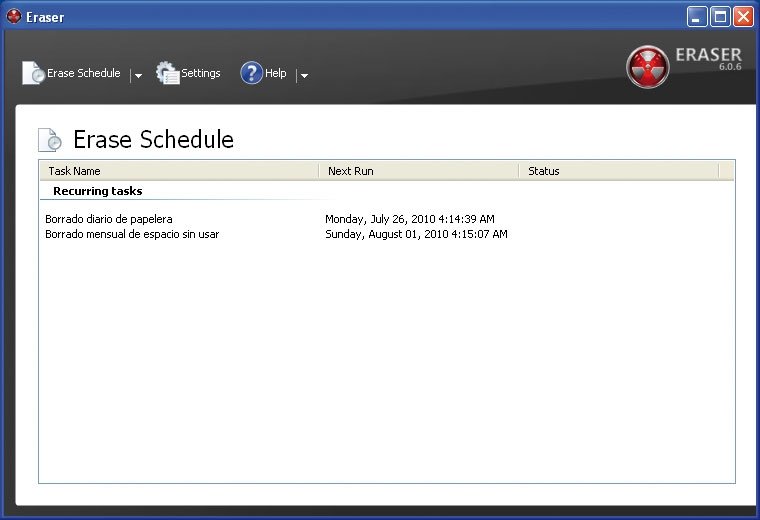Sort by Next Run column header
The image size is (760, 520).
[419, 171]
